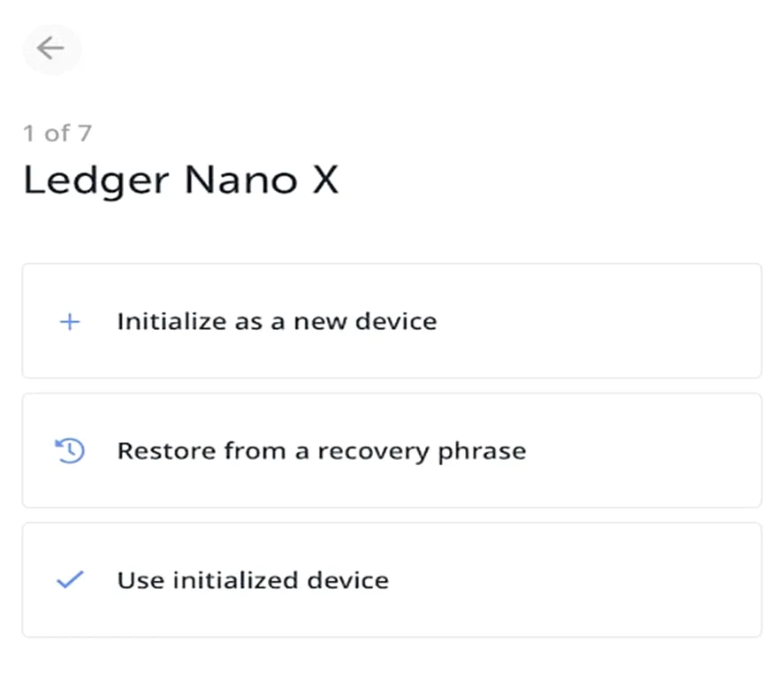Click the Ledger Nano X heading
784x696 pixels.
[x=181, y=181]
